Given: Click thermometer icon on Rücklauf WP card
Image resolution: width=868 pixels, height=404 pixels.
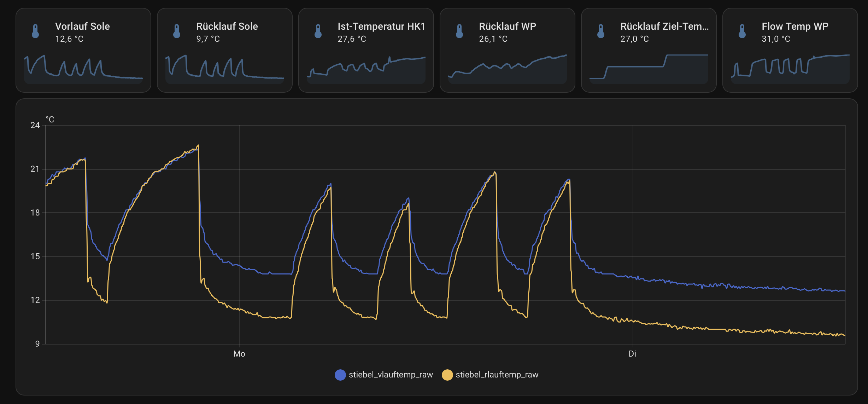Looking at the screenshot, I should (459, 31).
